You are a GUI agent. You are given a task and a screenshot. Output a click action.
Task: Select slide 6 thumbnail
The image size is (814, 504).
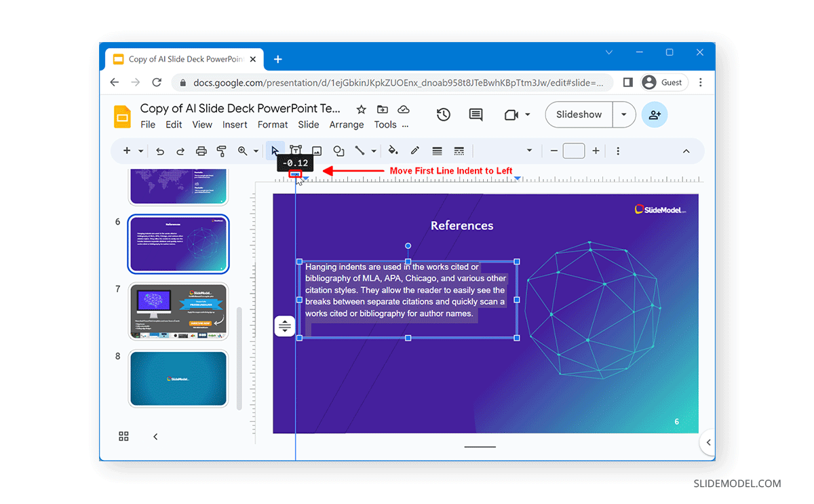(179, 244)
